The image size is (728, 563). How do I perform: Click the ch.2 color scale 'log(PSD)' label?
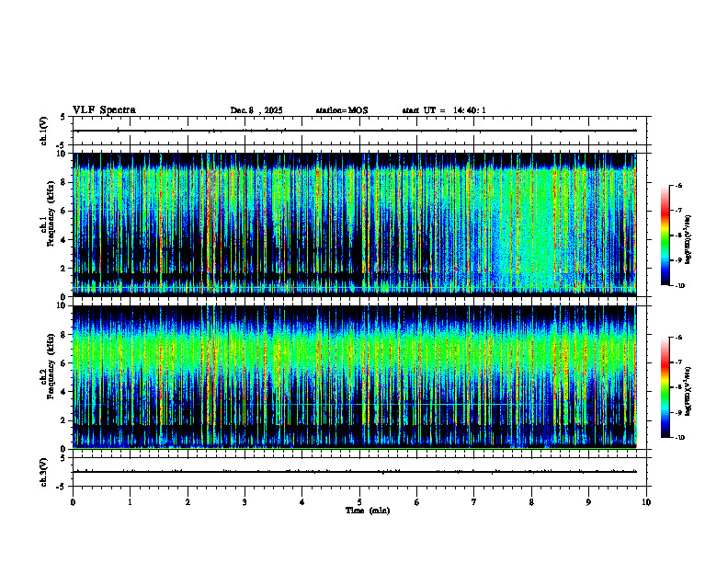688,391
